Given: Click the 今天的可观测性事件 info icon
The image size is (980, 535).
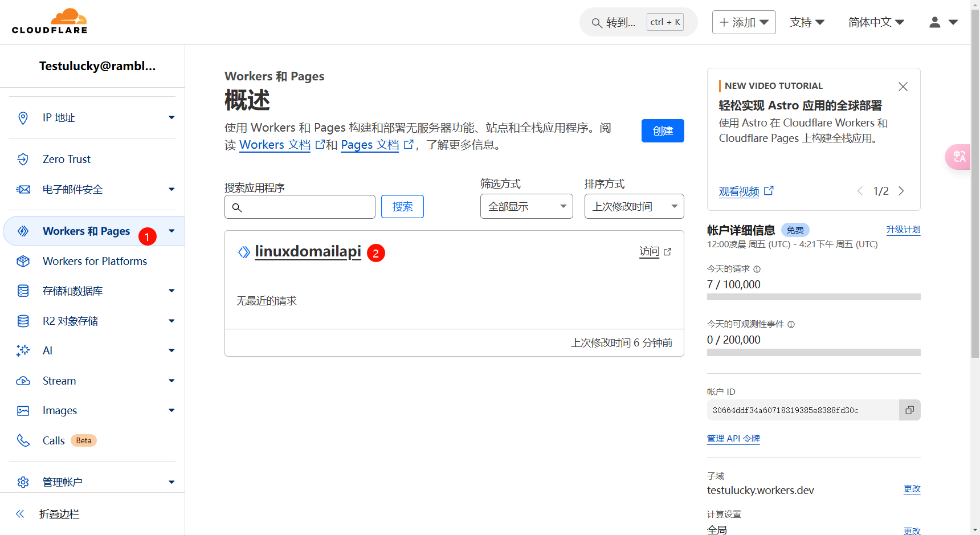Looking at the screenshot, I should pyautogui.click(x=791, y=324).
